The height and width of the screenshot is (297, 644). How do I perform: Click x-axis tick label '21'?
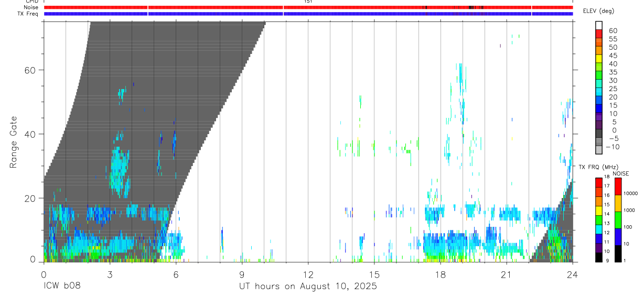[x=506, y=274]
